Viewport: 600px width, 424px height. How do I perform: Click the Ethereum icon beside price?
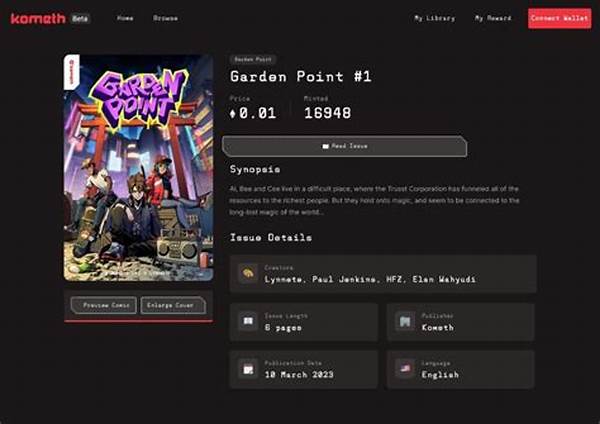click(x=232, y=114)
